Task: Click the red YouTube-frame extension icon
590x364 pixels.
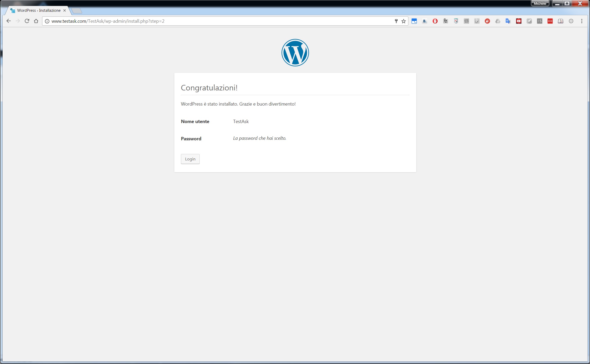Action: [x=519, y=21]
